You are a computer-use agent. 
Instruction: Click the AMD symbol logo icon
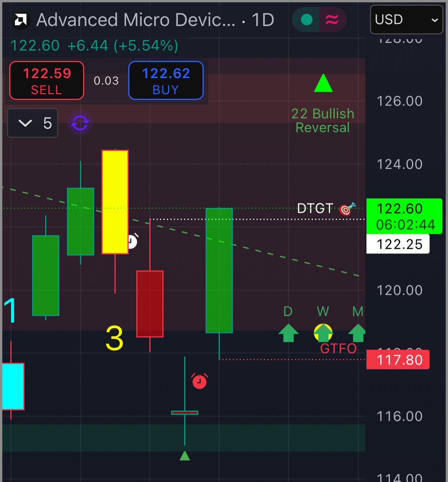coord(20,20)
